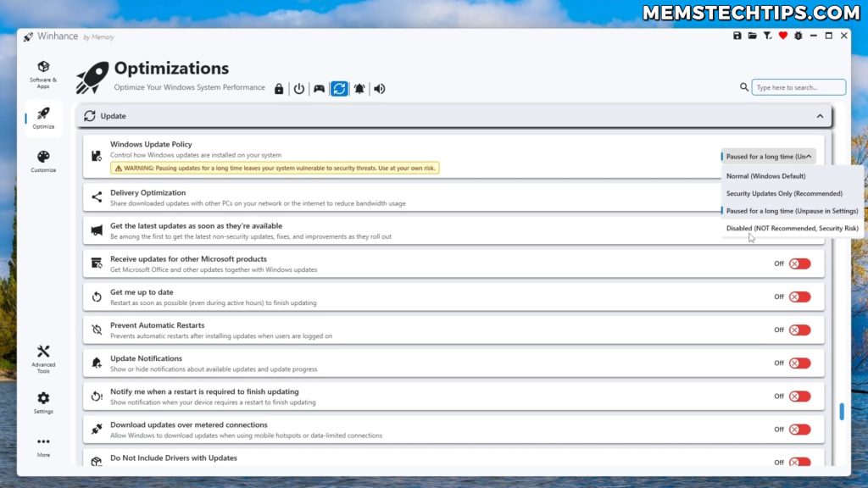Turn on Prevent Automatic Restarts
This screenshot has height=488, width=868.
coord(798,330)
